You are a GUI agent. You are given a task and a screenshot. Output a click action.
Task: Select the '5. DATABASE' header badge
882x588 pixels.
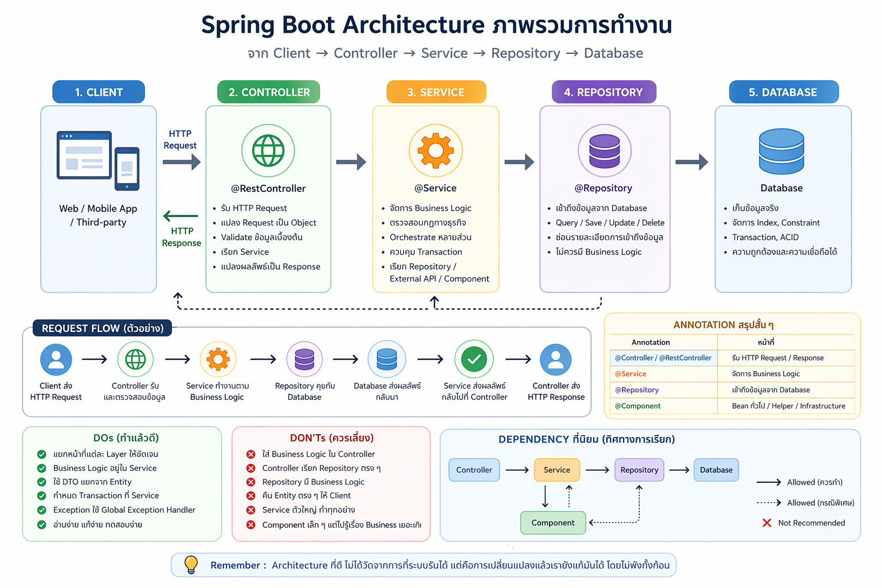tap(783, 92)
